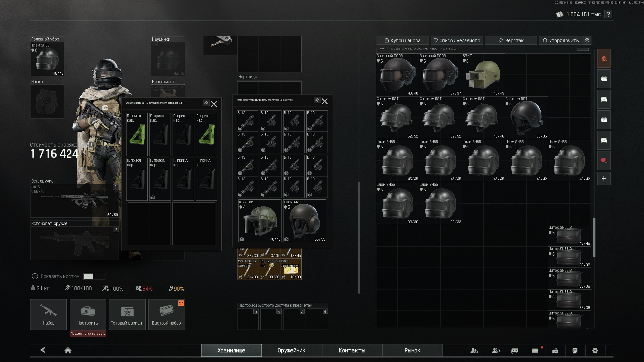Select the Вспомогат. оружие secondary slot
The width and height of the screenshot is (644, 362).
tap(74, 243)
